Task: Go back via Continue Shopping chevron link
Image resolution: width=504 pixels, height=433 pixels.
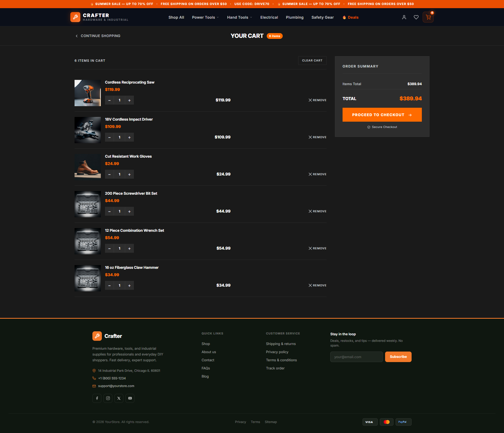Action: pyautogui.click(x=98, y=36)
